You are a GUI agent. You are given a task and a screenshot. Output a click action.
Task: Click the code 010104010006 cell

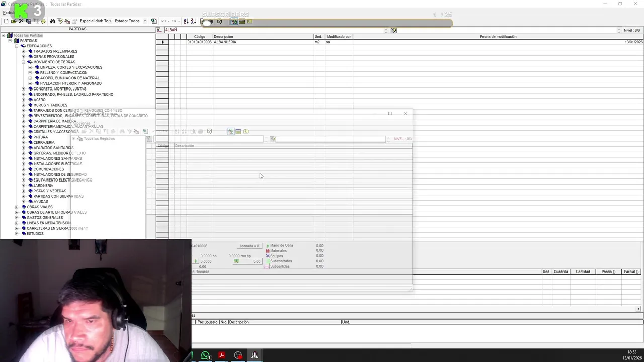point(200,42)
